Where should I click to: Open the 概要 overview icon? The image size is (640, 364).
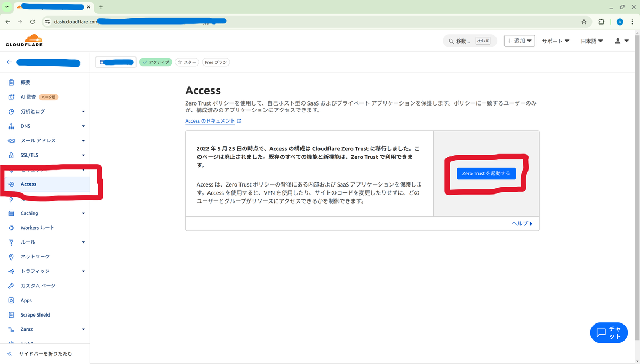click(x=11, y=83)
